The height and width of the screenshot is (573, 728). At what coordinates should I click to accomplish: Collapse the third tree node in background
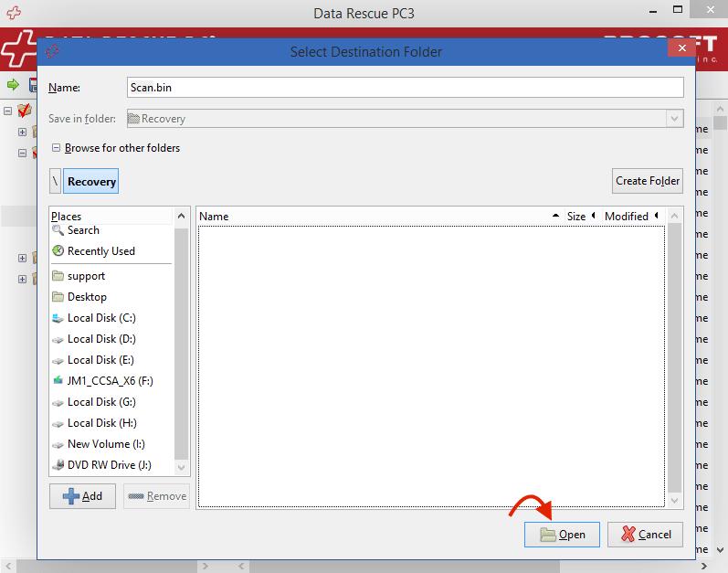pyautogui.click(x=22, y=153)
